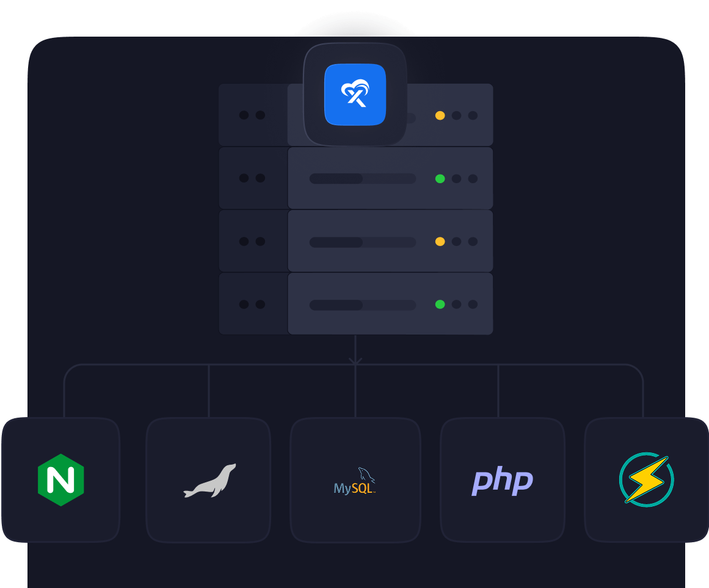Click the green status light on bottom server row
This screenshot has width=709, height=588.
pyautogui.click(x=440, y=304)
